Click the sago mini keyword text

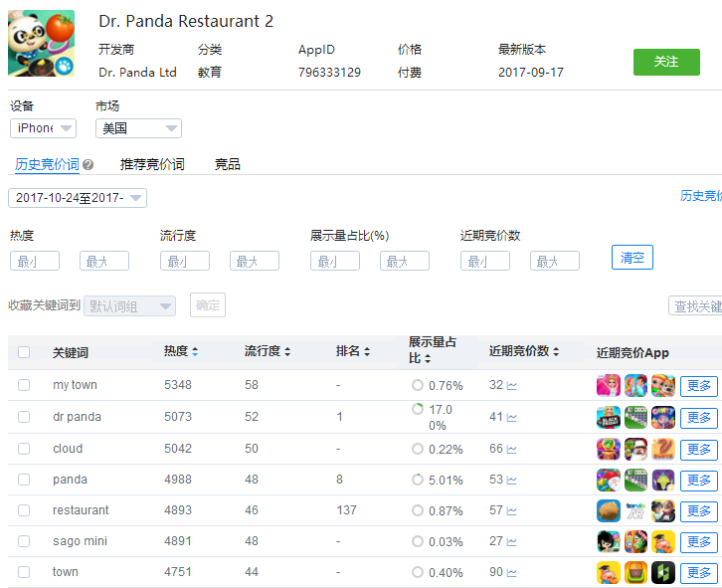81,541
